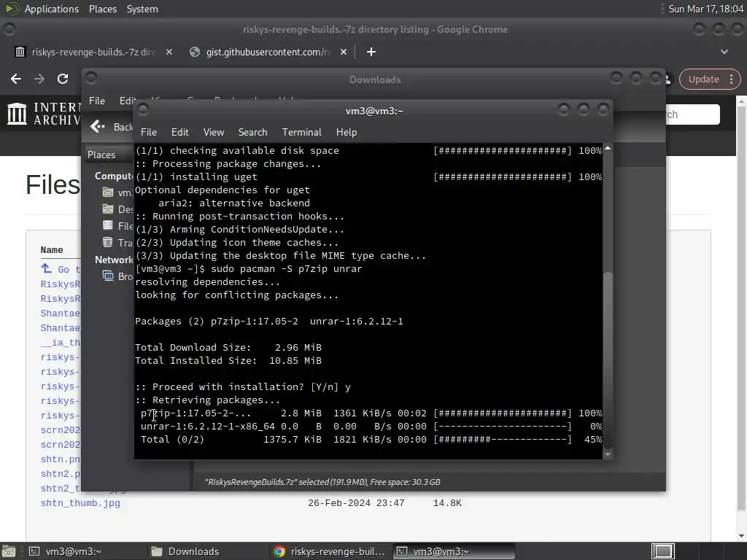Go back in Chrome with arrow icon
This screenshot has height=560, width=747.
pyautogui.click(x=16, y=79)
